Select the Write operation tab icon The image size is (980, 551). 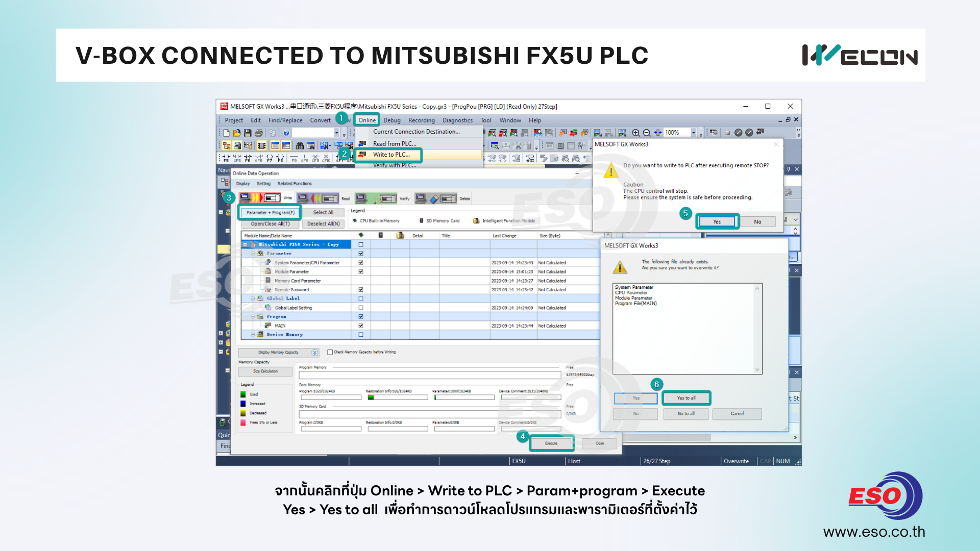260,198
